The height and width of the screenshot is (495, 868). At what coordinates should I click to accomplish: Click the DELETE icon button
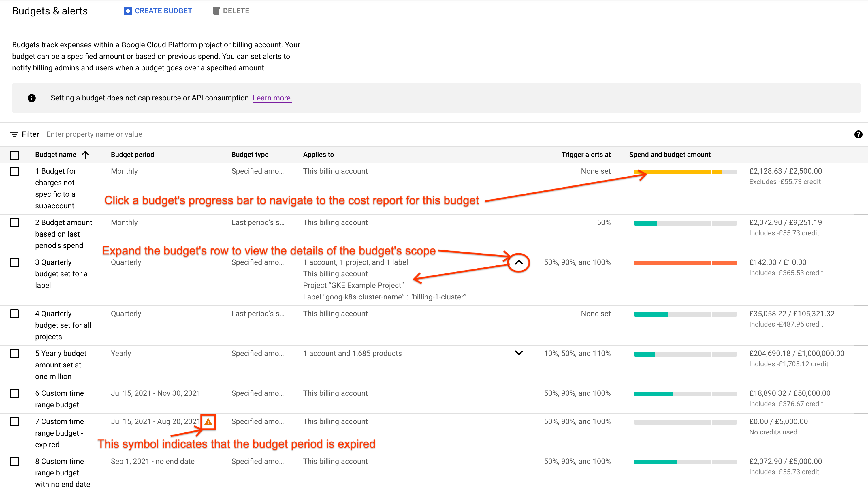click(215, 10)
